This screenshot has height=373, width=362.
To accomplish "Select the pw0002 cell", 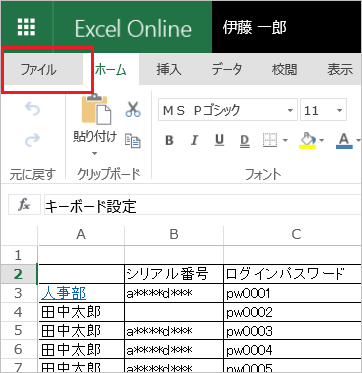I will pos(293,312).
